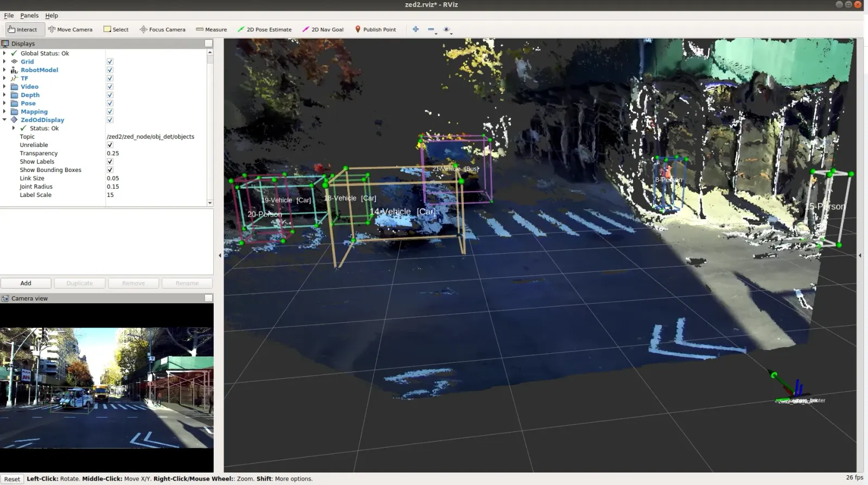Collapse the ZedOdDisplay tree item
Viewport: 868px width, 485px height.
click(x=4, y=120)
